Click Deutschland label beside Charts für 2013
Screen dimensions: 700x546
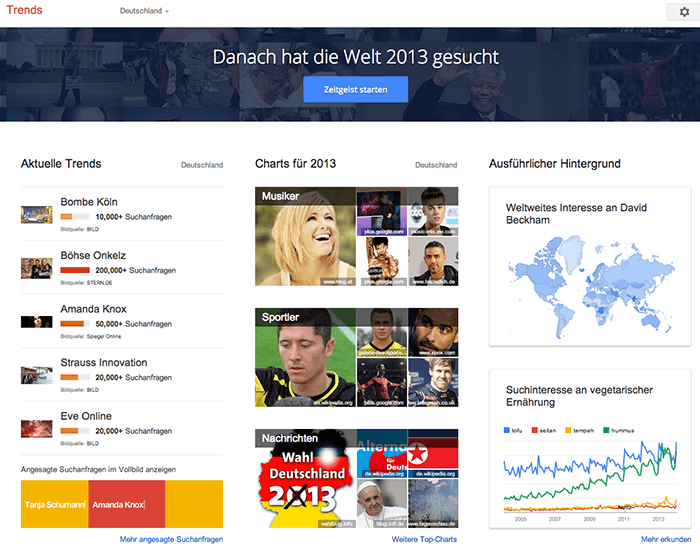[436, 165]
